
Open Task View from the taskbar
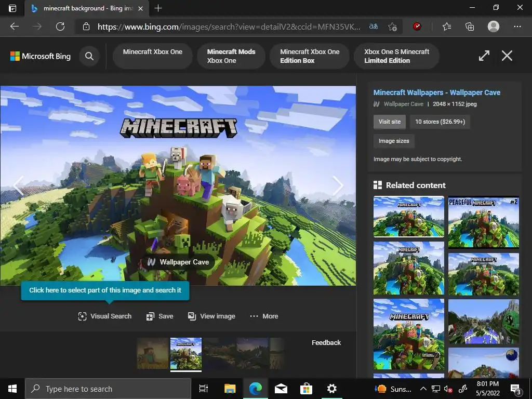click(x=204, y=389)
